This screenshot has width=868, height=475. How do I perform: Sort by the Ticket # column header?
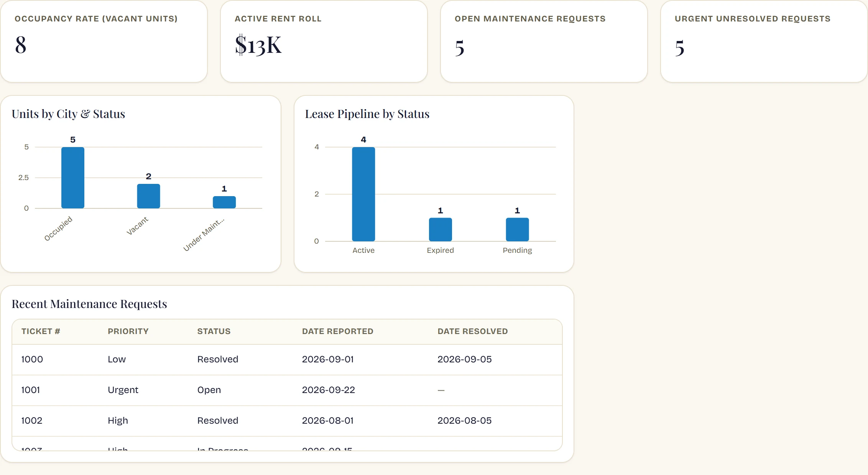41,331
